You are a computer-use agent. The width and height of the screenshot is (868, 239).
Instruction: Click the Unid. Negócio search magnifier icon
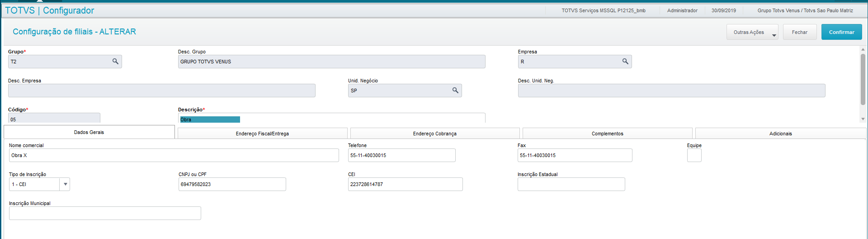click(x=455, y=91)
